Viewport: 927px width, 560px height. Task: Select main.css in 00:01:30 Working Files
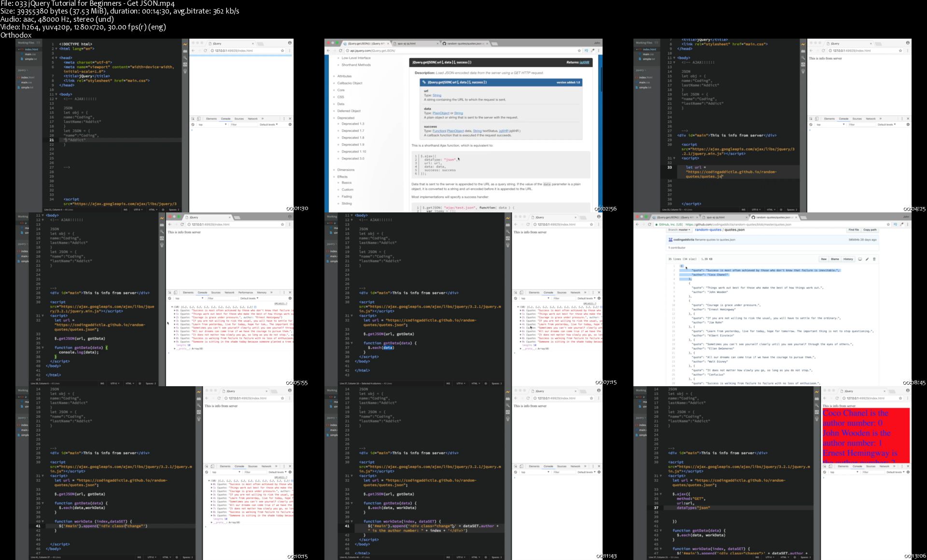[30, 54]
